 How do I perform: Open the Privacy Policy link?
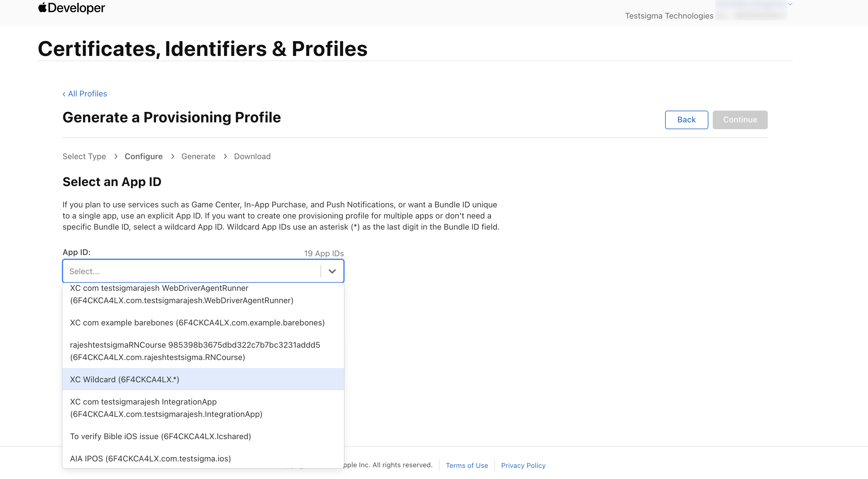click(x=523, y=465)
